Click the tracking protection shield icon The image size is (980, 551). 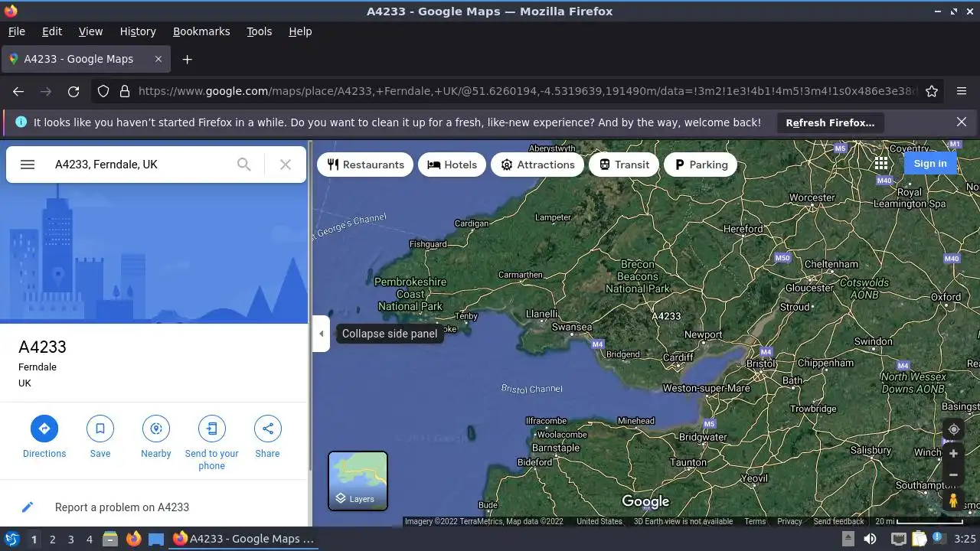click(103, 91)
